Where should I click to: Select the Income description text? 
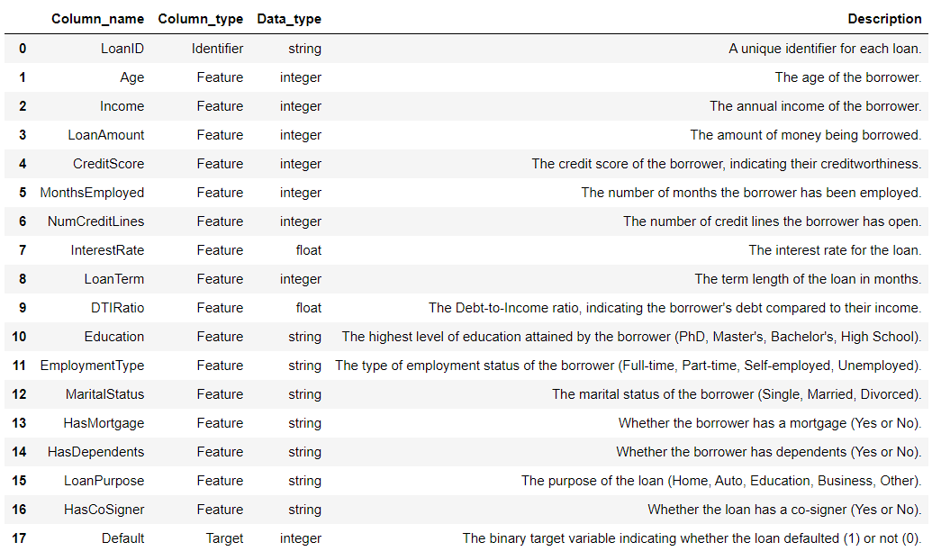click(815, 106)
